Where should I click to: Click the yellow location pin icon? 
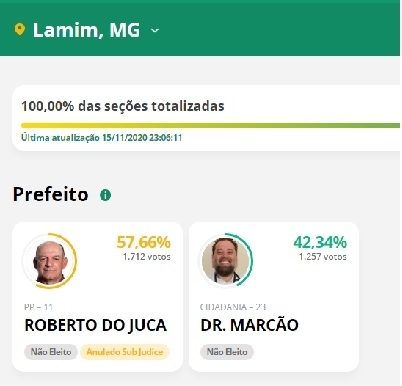[x=20, y=29]
